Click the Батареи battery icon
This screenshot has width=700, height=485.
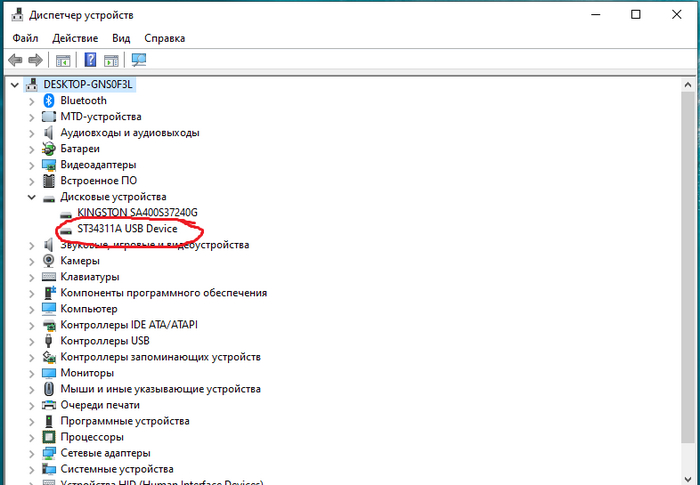49,149
